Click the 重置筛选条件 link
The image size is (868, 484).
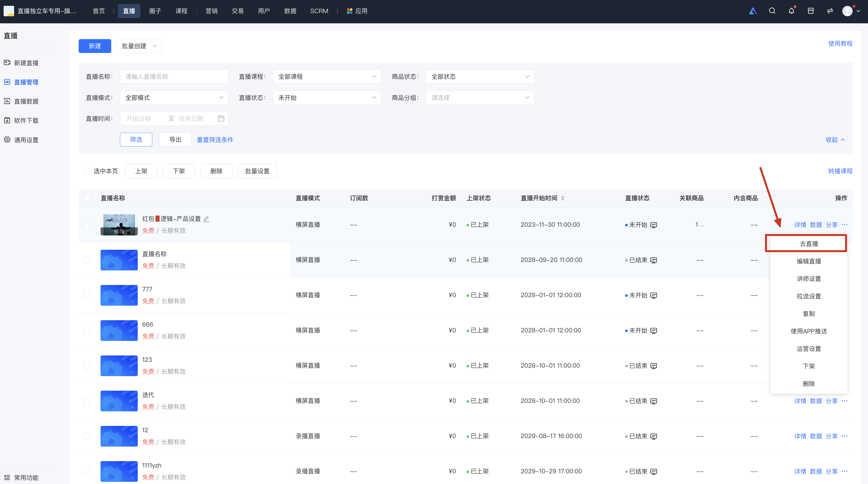pyautogui.click(x=215, y=139)
